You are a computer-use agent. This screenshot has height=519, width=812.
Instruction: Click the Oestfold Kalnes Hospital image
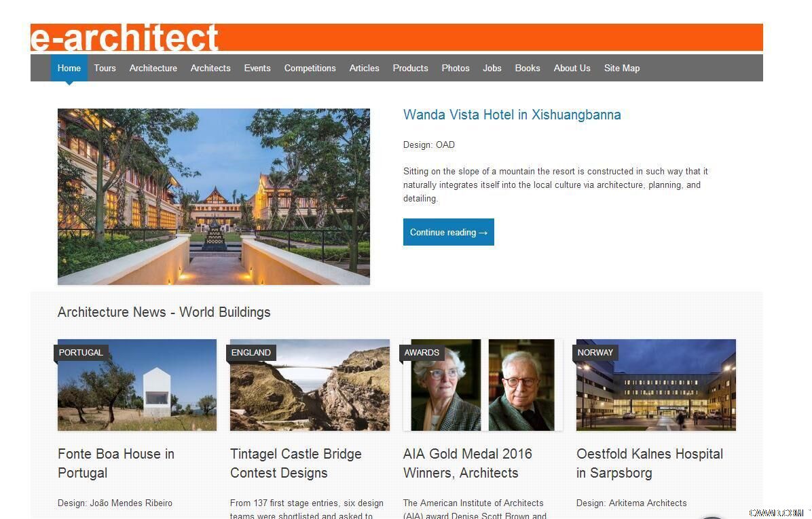[656, 385]
